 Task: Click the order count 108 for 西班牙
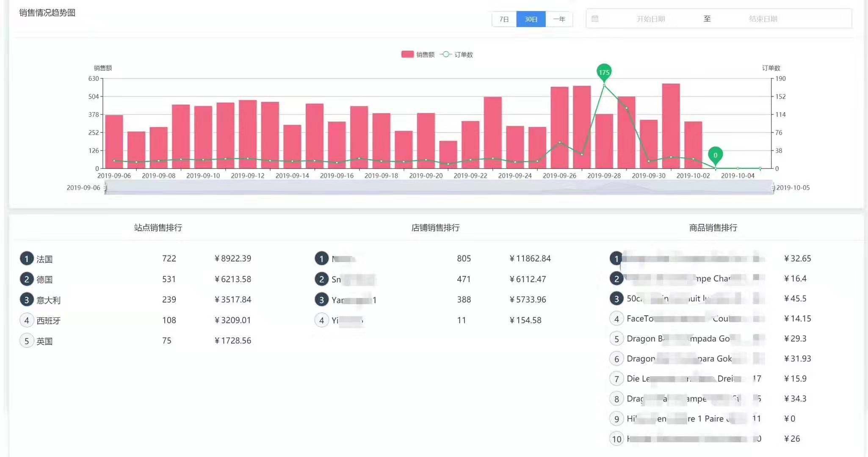pyautogui.click(x=169, y=320)
